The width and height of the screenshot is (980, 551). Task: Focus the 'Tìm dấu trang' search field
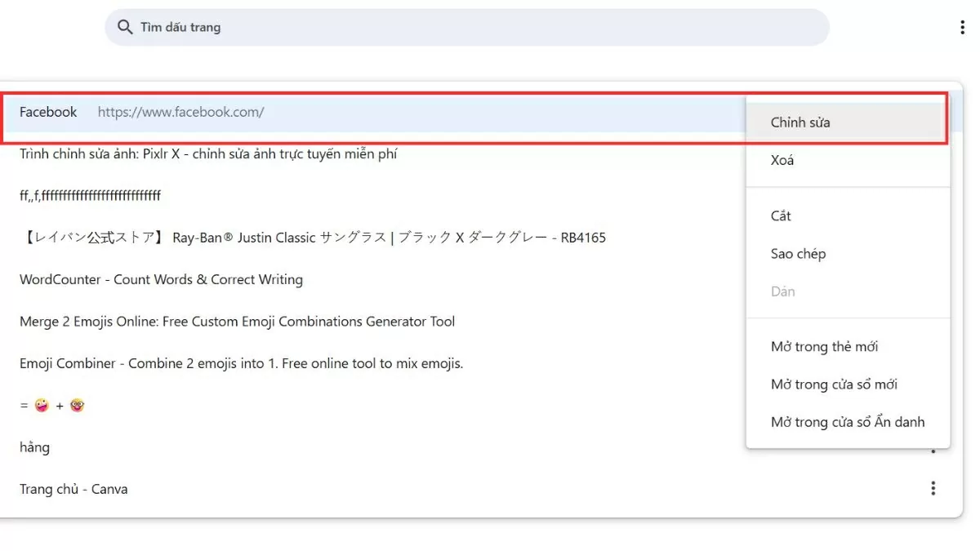coord(465,28)
